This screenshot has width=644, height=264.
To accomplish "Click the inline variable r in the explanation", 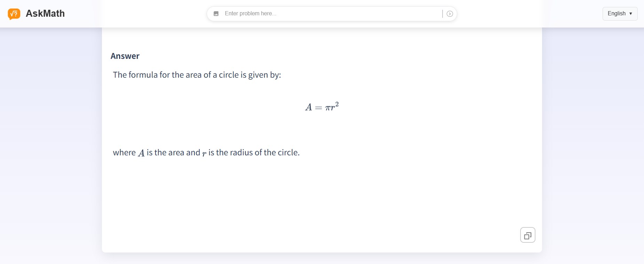I will (x=204, y=153).
